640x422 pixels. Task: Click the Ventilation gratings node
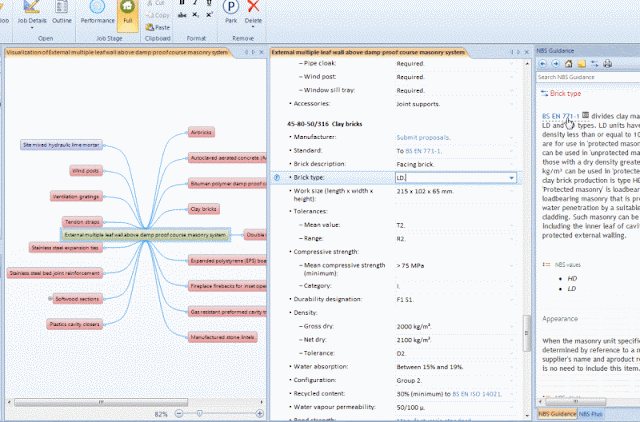[76, 197]
